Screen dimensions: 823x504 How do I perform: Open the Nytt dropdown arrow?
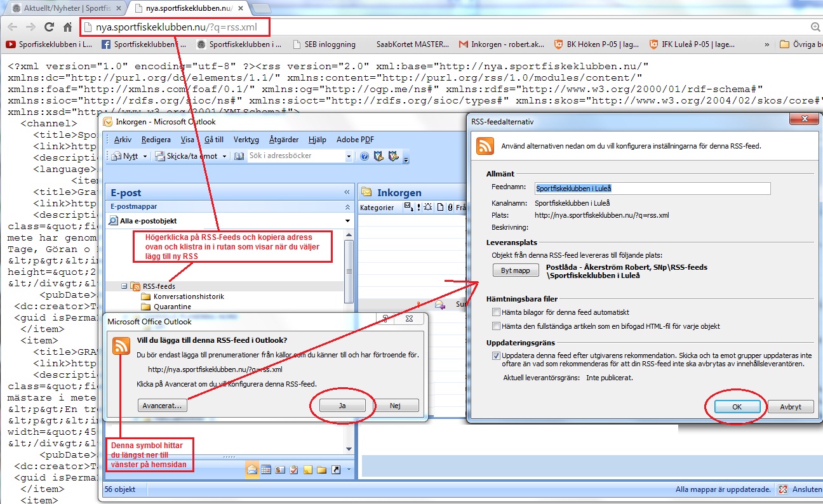tap(145, 156)
